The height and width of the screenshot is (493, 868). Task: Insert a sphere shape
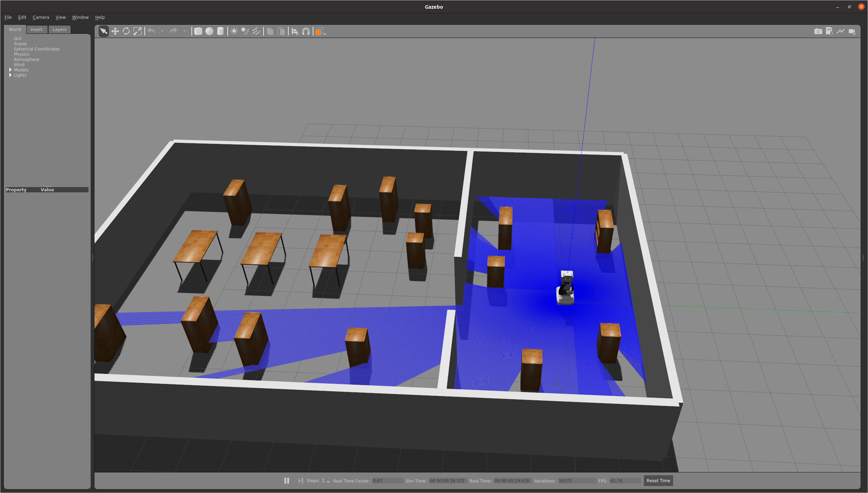pos(209,31)
